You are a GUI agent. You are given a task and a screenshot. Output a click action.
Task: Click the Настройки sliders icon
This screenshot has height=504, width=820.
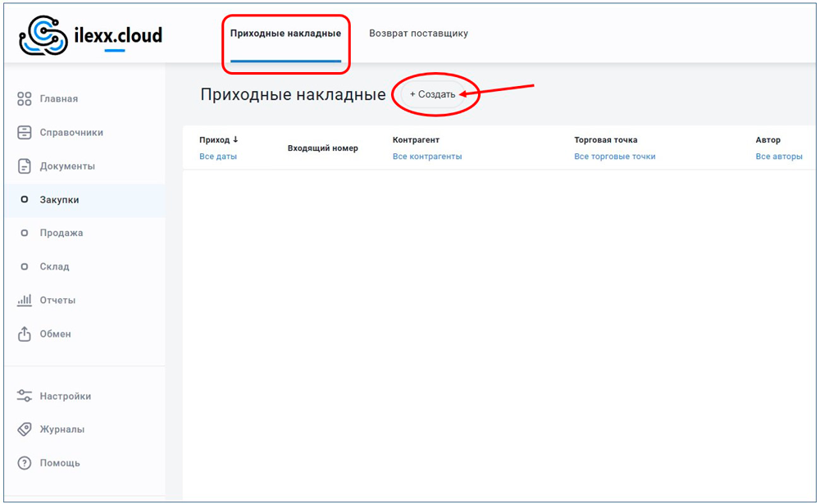(x=25, y=397)
